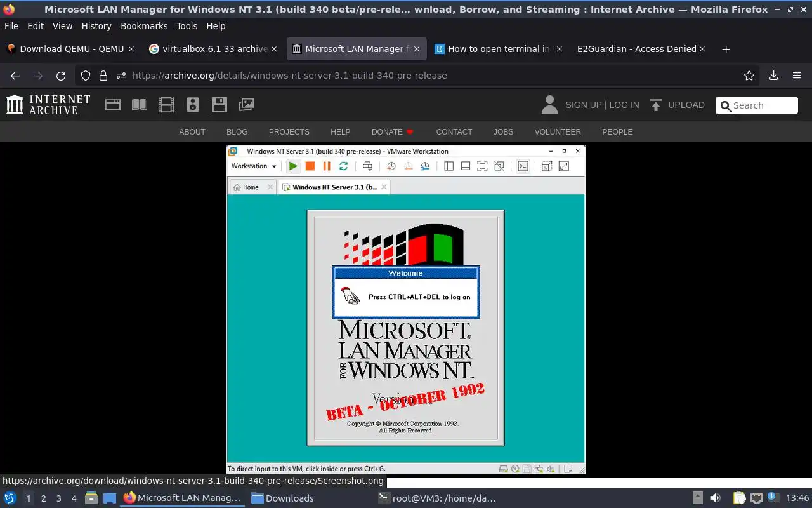Open the Audio speaker icon

coord(193,105)
